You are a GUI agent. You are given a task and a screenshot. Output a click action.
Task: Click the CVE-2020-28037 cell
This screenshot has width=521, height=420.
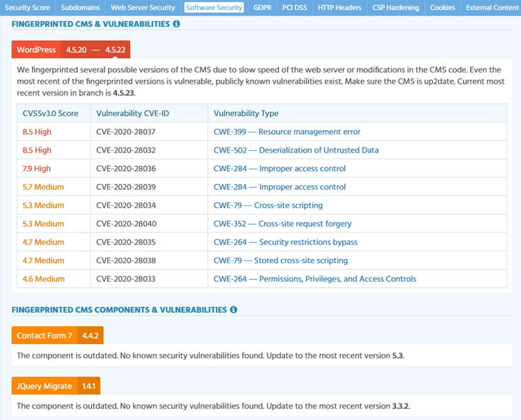[x=149, y=132]
